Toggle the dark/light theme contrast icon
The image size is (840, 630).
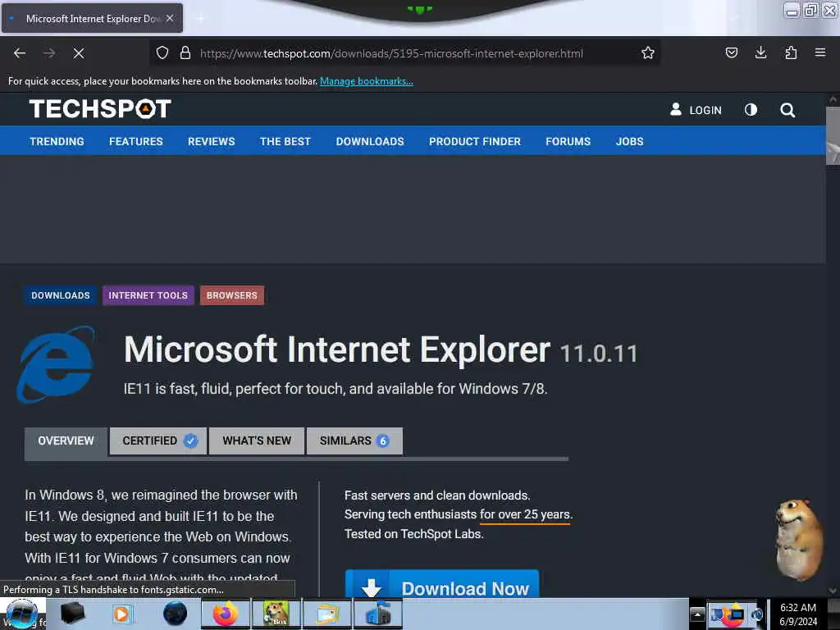click(x=751, y=110)
